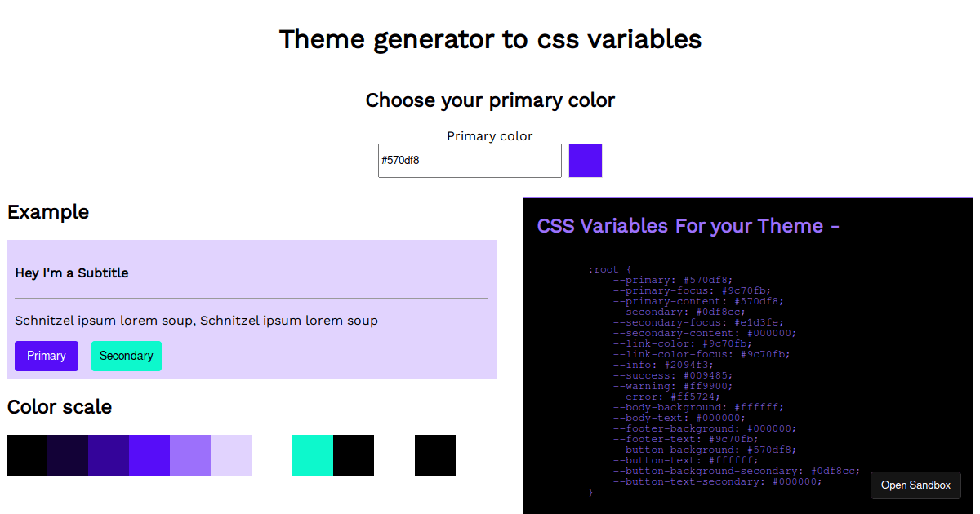Select the pale lilac scale swatch
This screenshot has height=514, width=980.
tap(231, 455)
